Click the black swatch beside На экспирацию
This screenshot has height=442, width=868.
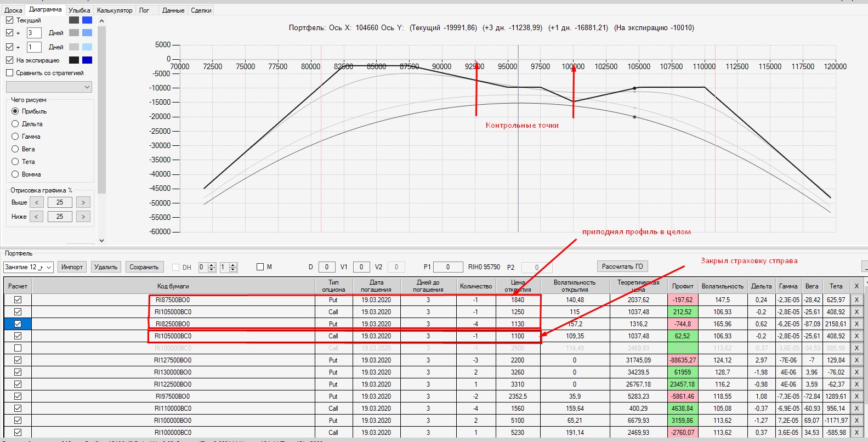74,60
